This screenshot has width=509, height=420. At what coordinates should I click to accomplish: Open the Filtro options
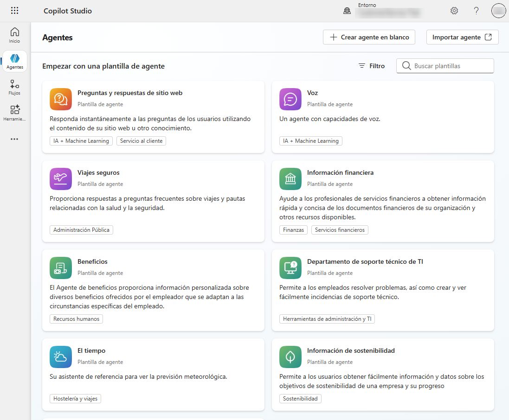[x=372, y=66]
